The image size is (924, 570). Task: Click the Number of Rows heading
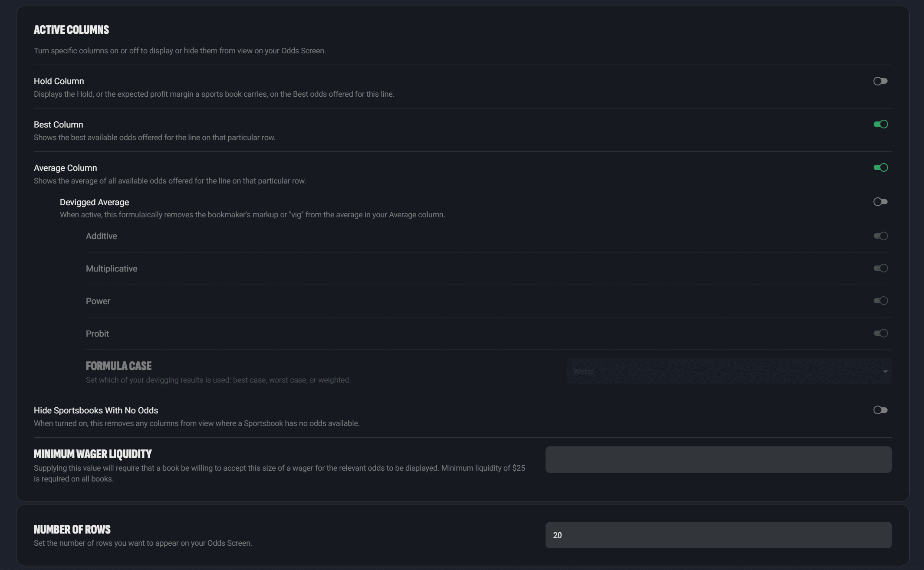[72, 529]
